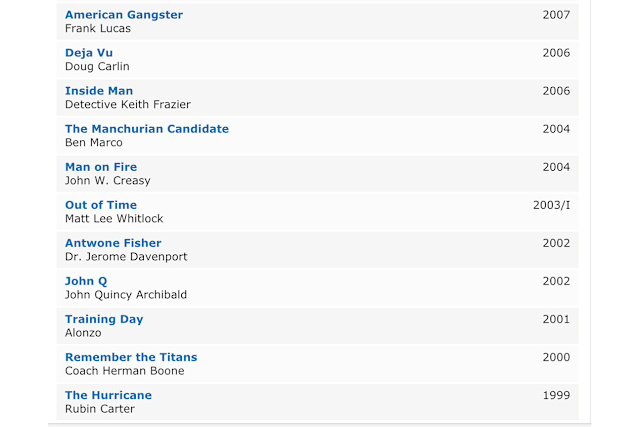Open the John Q movie page
This screenshot has width=640, height=427.
86,281
